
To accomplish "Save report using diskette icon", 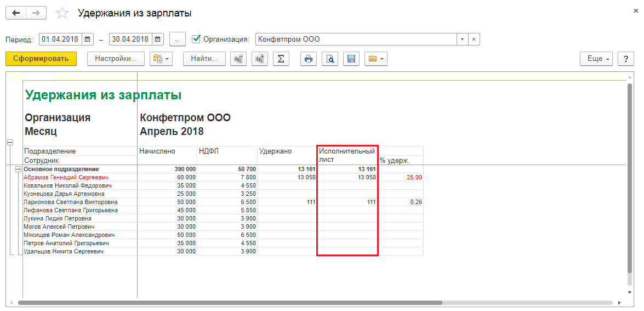I will point(351,59).
